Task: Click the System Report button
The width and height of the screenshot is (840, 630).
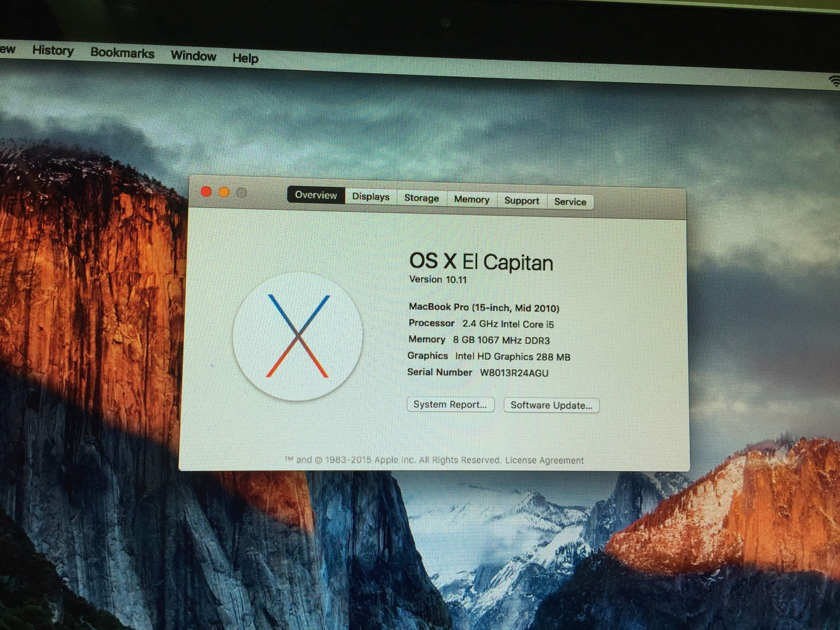Action: (x=450, y=404)
